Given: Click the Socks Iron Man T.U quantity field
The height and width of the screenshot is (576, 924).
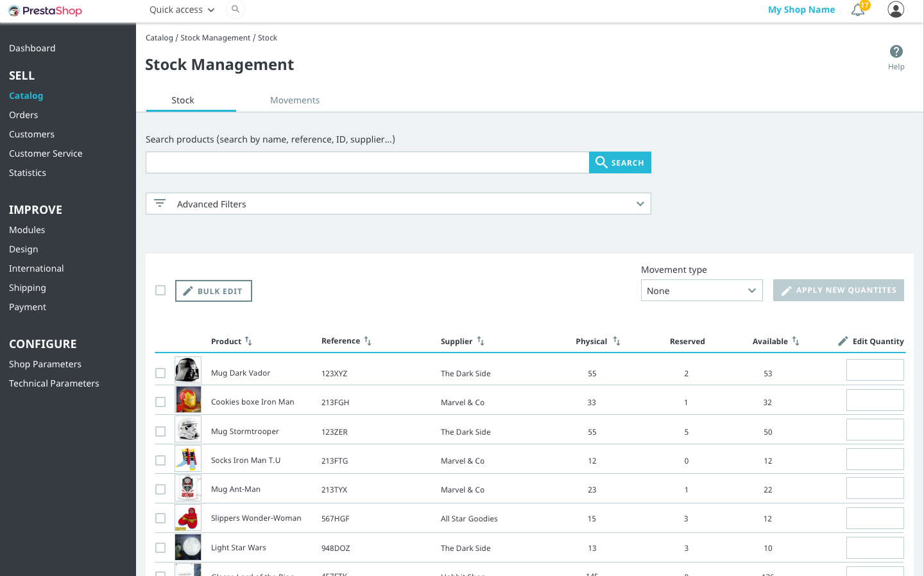Looking at the screenshot, I should 875,459.
